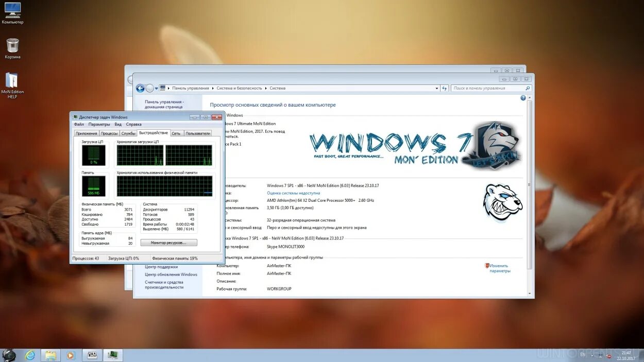Screen dimensions: 644x362
Task: Click the Монитор ресурсов button
Action: pos(169,243)
